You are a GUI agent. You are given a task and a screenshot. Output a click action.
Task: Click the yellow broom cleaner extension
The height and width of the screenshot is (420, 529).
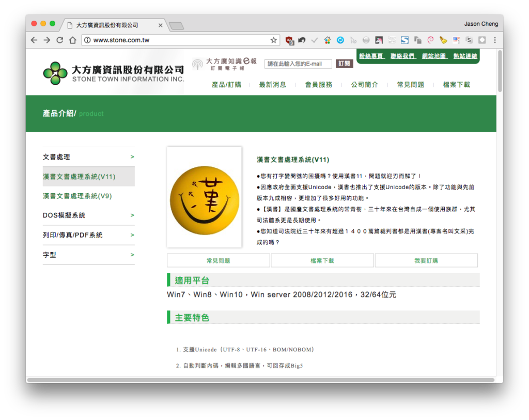coord(443,40)
